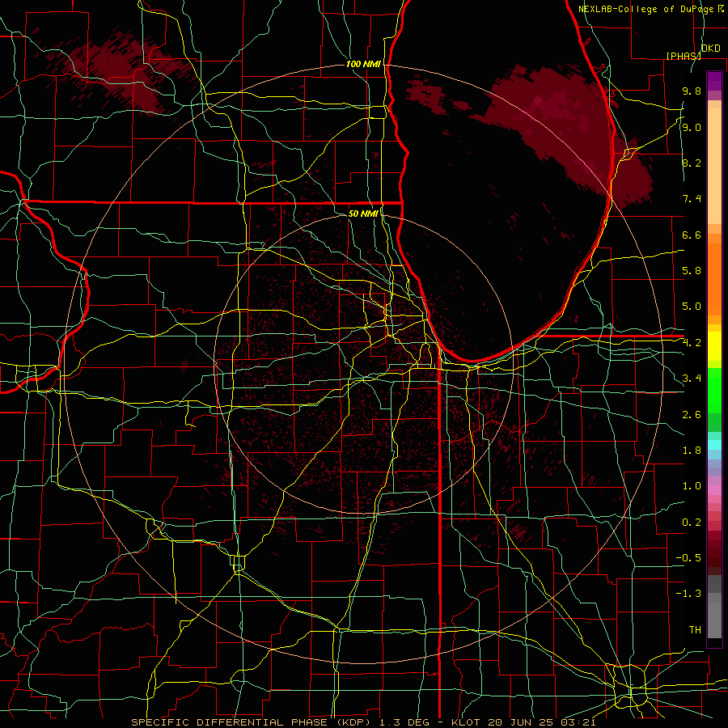Select the 1.0 scale value
The image size is (728, 728).
[x=692, y=486]
